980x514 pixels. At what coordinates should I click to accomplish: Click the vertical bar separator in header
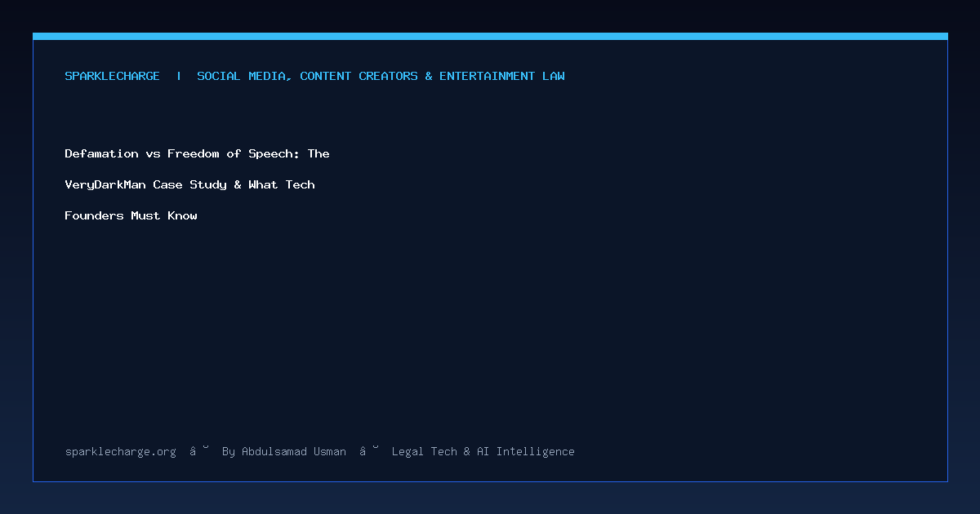(179, 76)
